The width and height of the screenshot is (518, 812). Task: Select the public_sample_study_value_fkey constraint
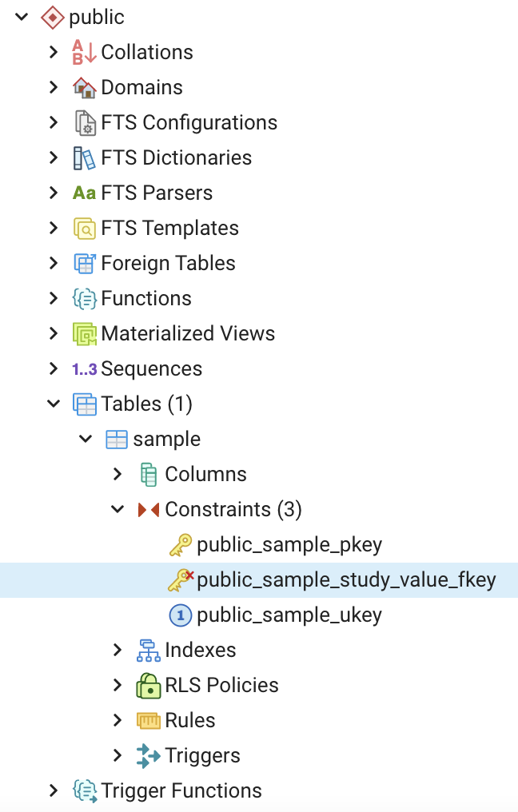pos(345,580)
